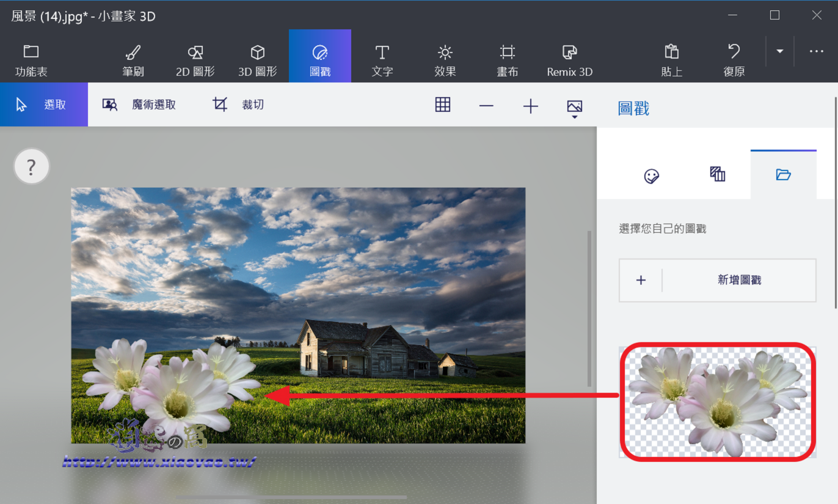Choose the 裁切 crop tool
Screen dimensions: 838x504
coord(238,104)
